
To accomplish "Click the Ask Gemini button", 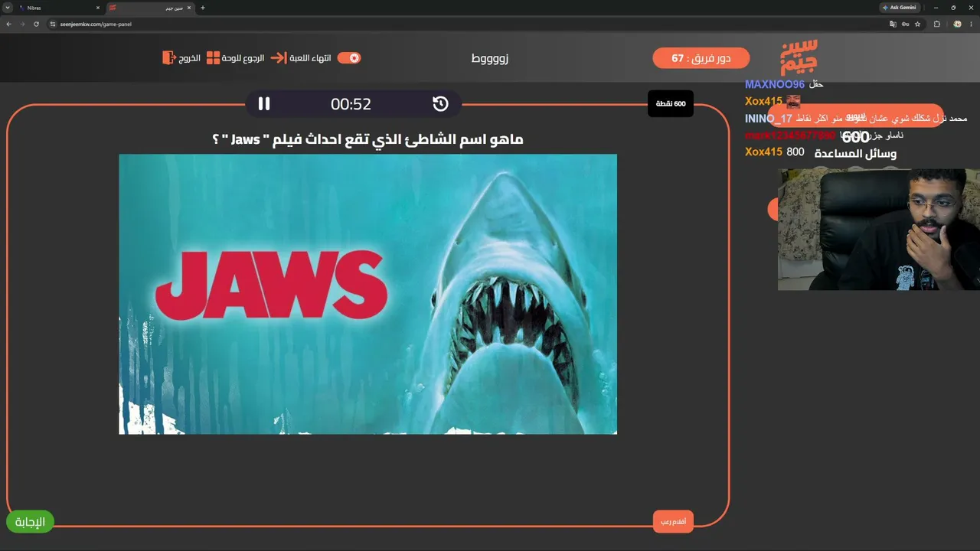I will (900, 8).
